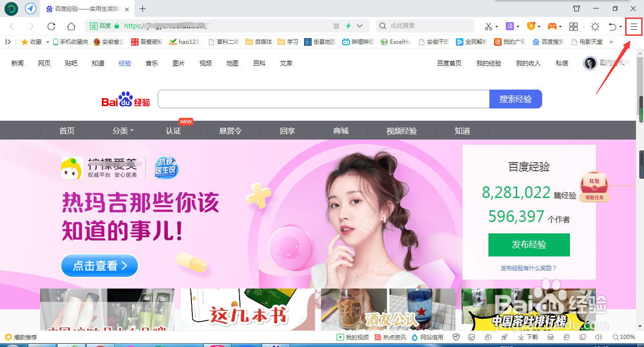
Task: Open the 回享 navigation tab
Action: 288,131
